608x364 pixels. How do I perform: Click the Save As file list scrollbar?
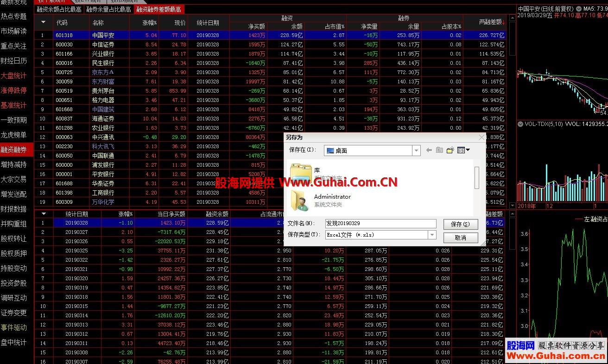(x=477, y=178)
